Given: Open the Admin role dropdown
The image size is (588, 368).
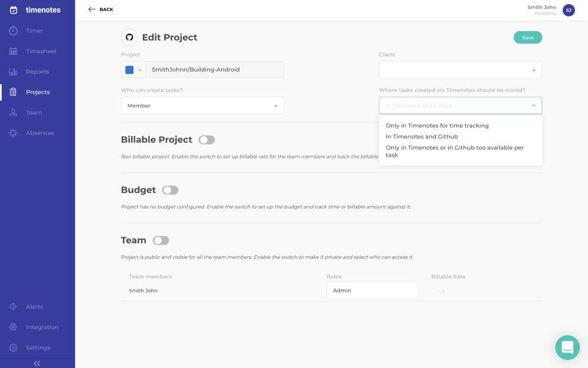Looking at the screenshot, I should pyautogui.click(x=372, y=290).
